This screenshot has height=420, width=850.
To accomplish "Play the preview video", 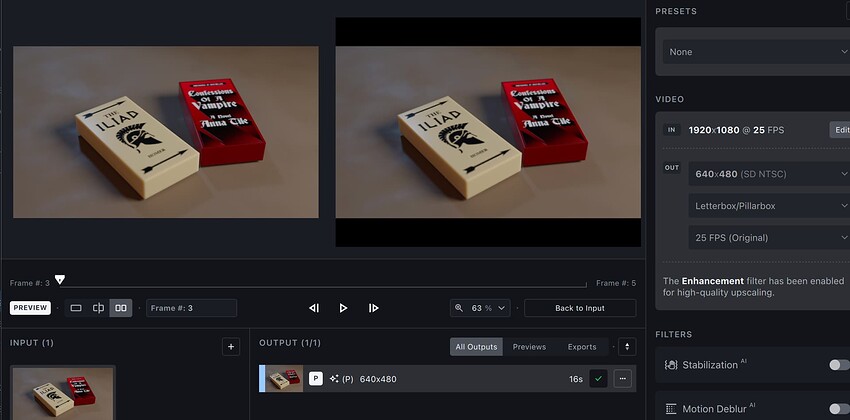I will pos(343,308).
